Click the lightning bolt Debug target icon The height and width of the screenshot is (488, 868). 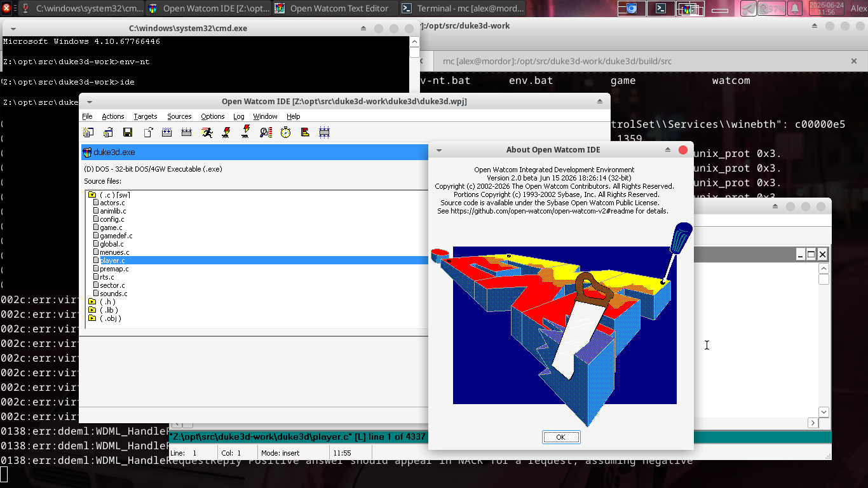pos(226,132)
